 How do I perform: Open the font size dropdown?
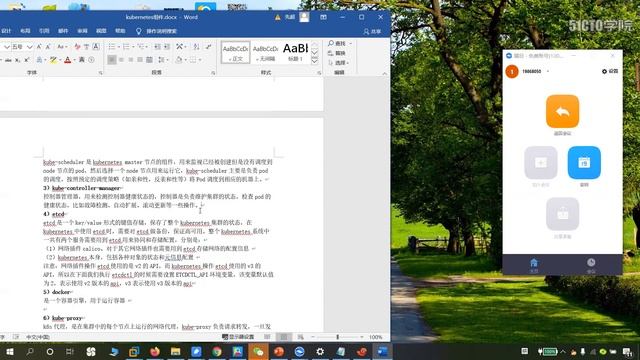pyautogui.click(x=29, y=47)
